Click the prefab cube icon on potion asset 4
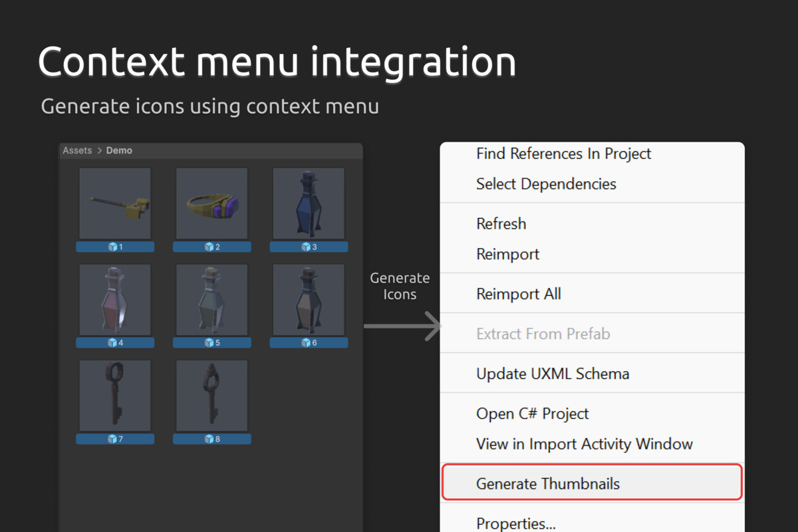Viewport: 798px width, 532px height. point(110,342)
